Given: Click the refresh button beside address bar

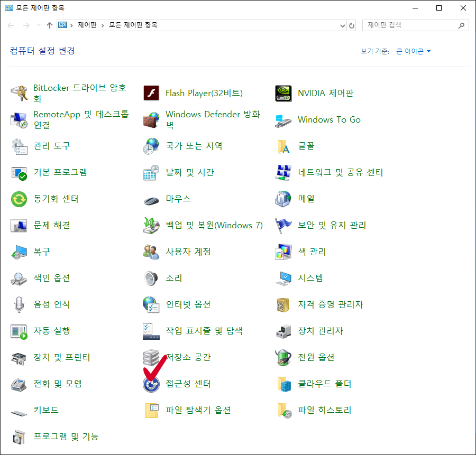Looking at the screenshot, I should [x=352, y=25].
